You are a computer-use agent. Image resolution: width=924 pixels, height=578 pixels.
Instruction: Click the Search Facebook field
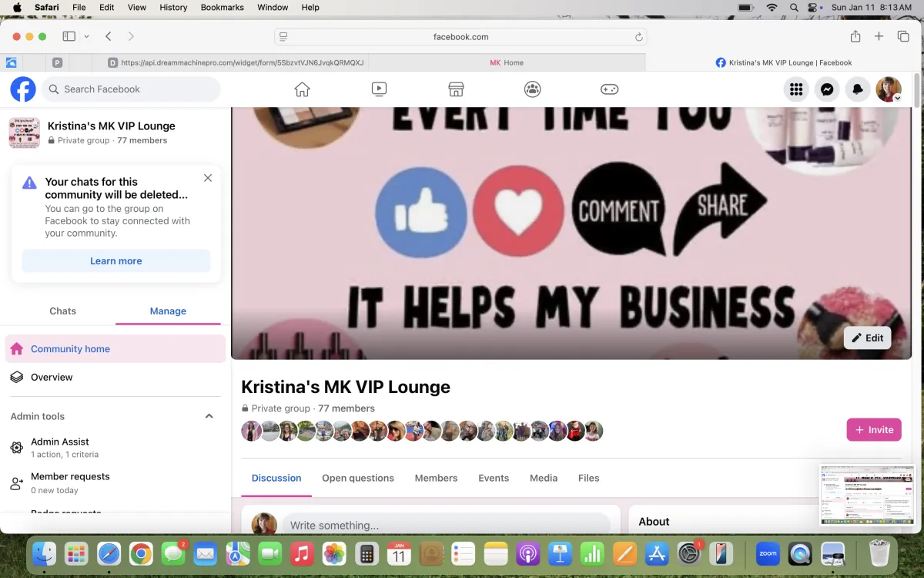click(131, 89)
